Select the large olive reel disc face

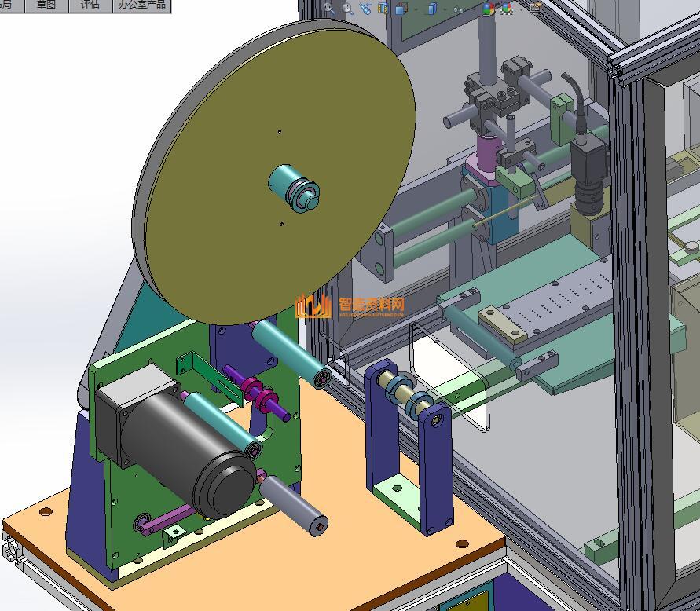click(x=236, y=236)
